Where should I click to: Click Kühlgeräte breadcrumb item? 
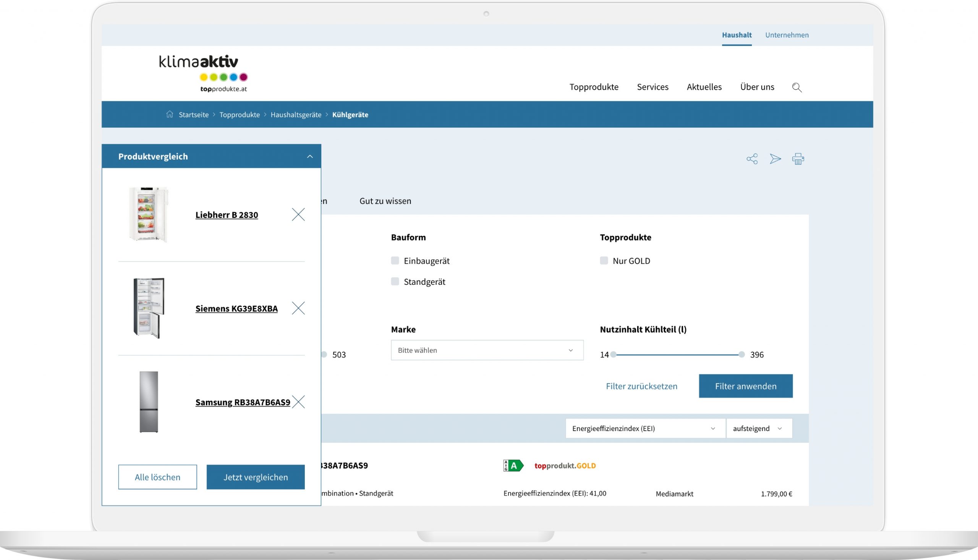pos(350,115)
